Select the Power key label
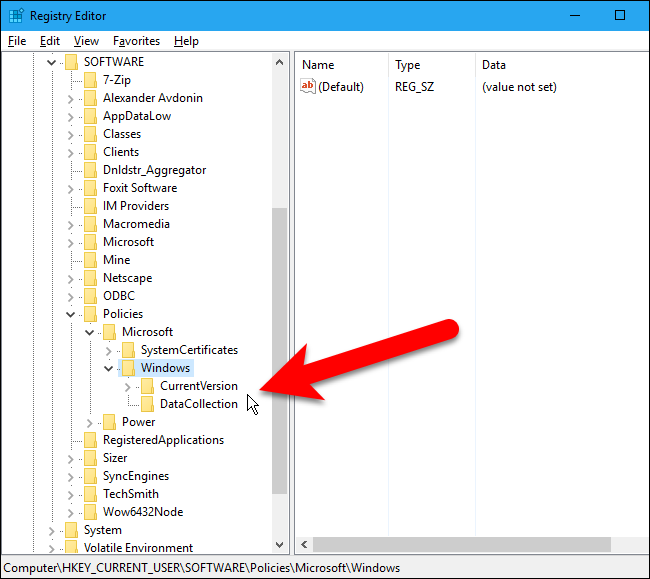This screenshot has width=650, height=579. click(138, 422)
